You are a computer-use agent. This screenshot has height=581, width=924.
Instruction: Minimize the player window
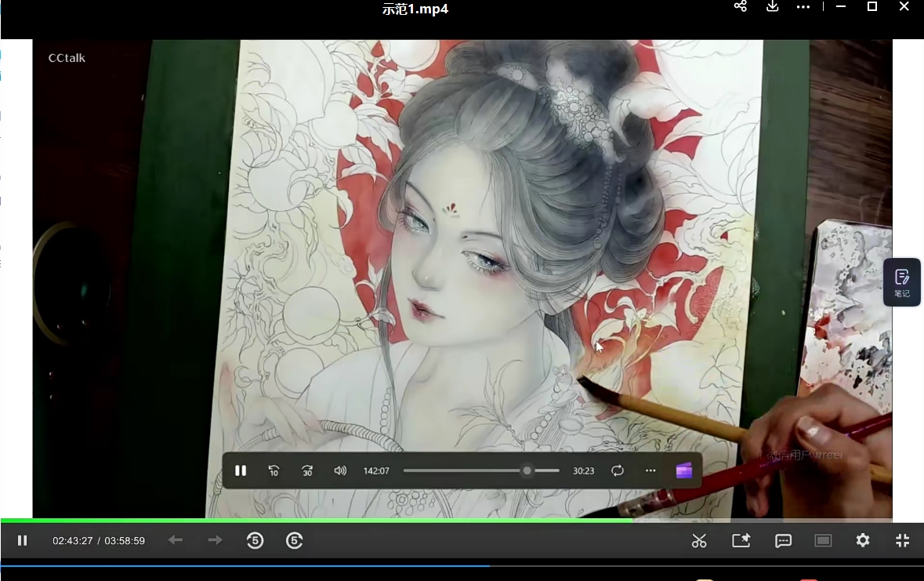pyautogui.click(x=841, y=6)
